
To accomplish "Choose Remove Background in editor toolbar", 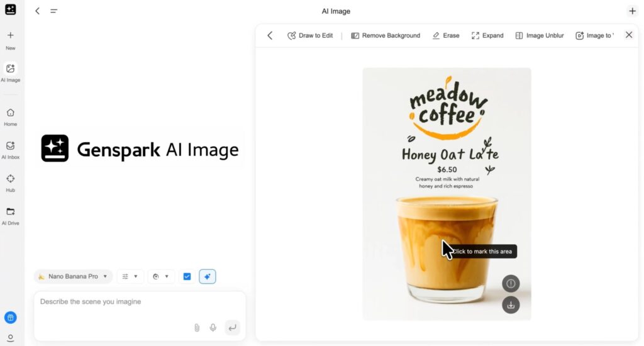I will point(386,36).
